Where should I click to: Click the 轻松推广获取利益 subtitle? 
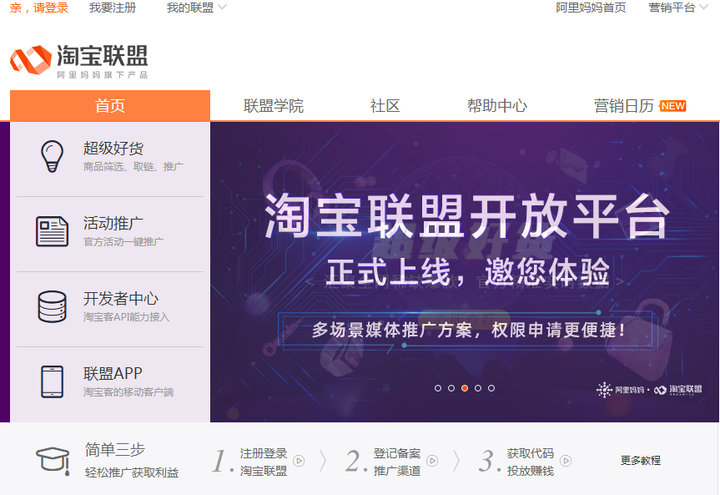click(x=132, y=472)
